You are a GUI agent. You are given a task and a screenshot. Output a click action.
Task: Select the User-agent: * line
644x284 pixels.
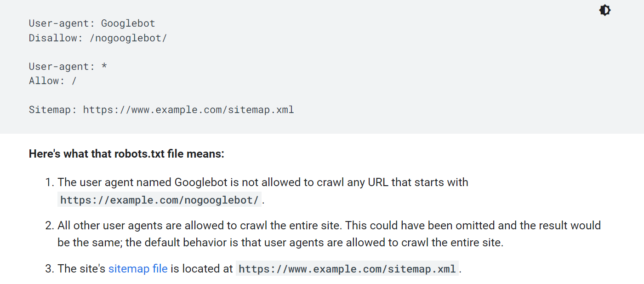click(x=67, y=66)
